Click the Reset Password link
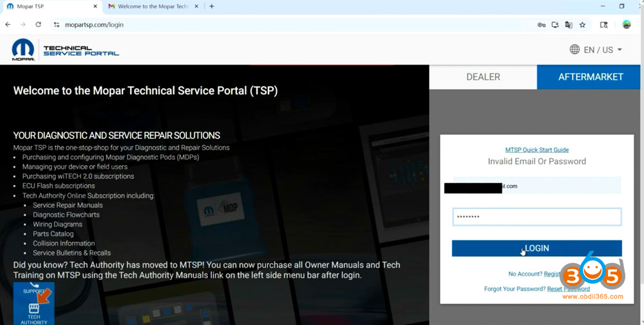644x325 pixels. pos(568,289)
